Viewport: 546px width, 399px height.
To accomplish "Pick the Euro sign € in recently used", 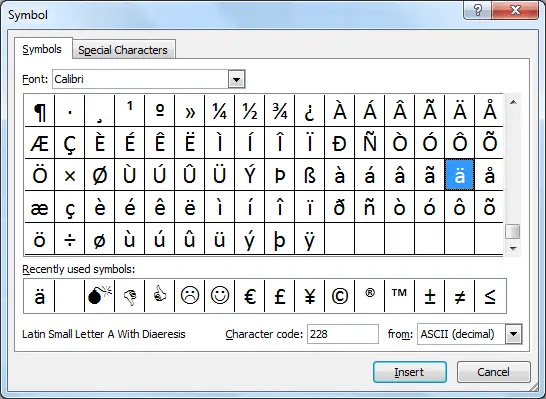I will [250, 296].
